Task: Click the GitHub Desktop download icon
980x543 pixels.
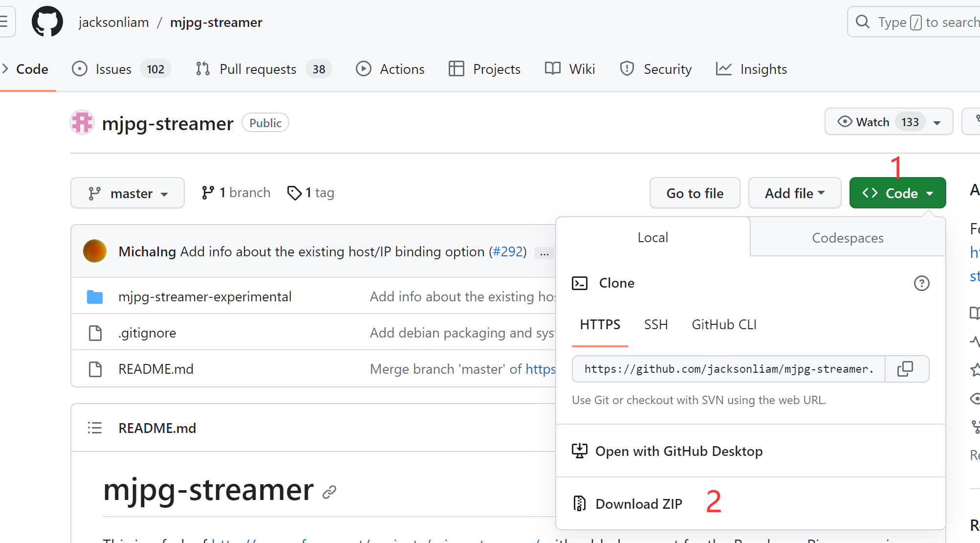Action: click(580, 451)
